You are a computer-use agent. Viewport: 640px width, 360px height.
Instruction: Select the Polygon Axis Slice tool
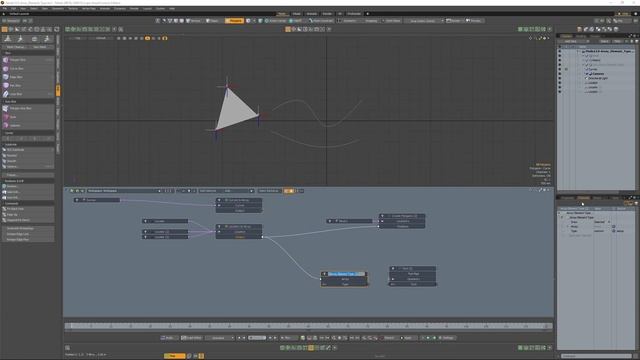tap(28, 108)
